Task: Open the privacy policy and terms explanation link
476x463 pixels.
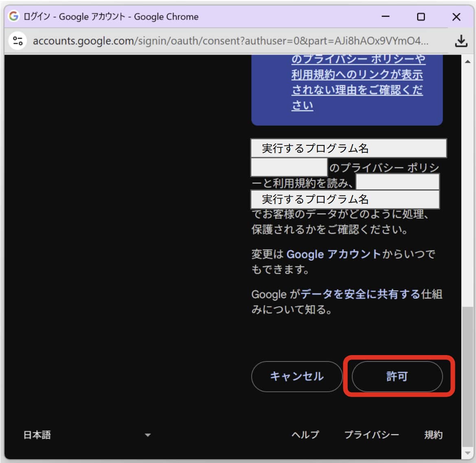Action: click(358, 82)
